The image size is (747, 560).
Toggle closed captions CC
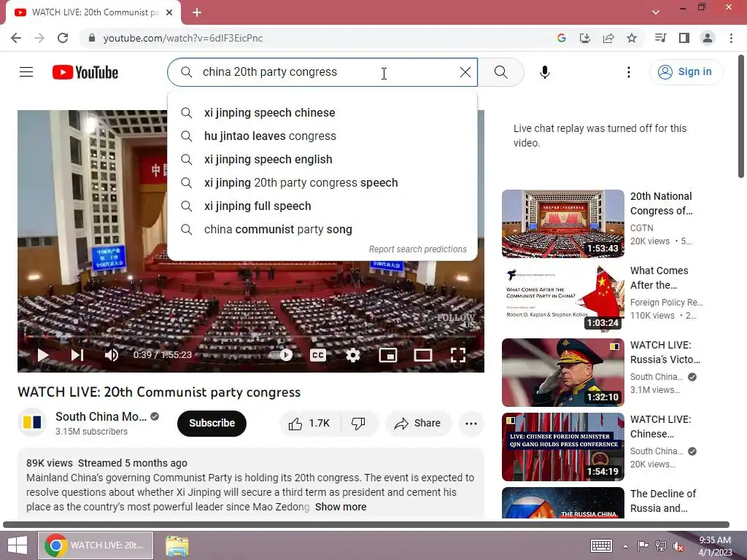tap(318, 355)
